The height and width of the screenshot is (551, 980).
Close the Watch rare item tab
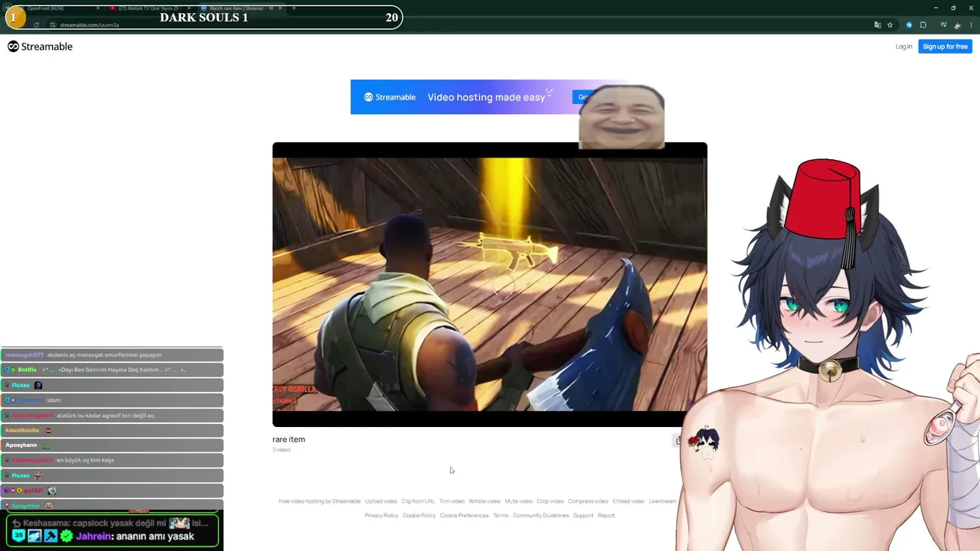[x=280, y=8]
